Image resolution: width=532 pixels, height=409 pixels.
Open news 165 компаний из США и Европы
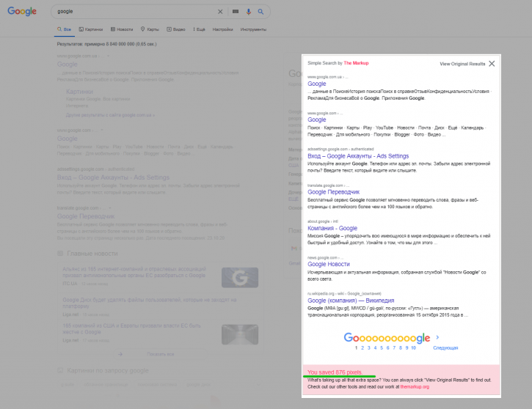tap(131, 328)
